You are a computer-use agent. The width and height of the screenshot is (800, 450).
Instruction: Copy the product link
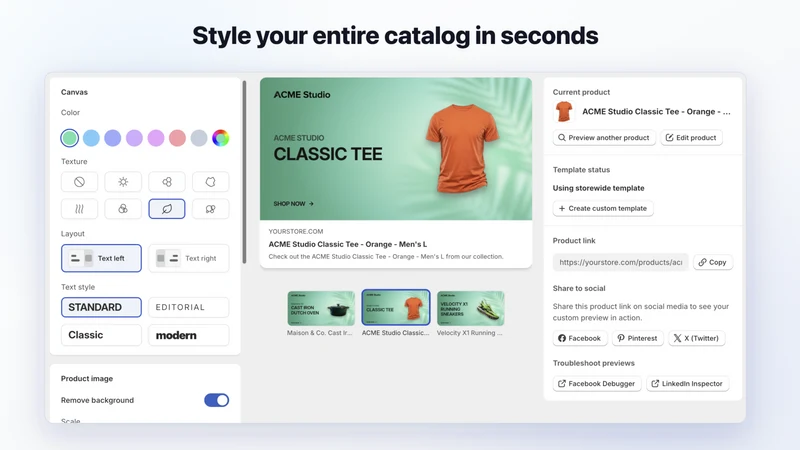pos(713,262)
